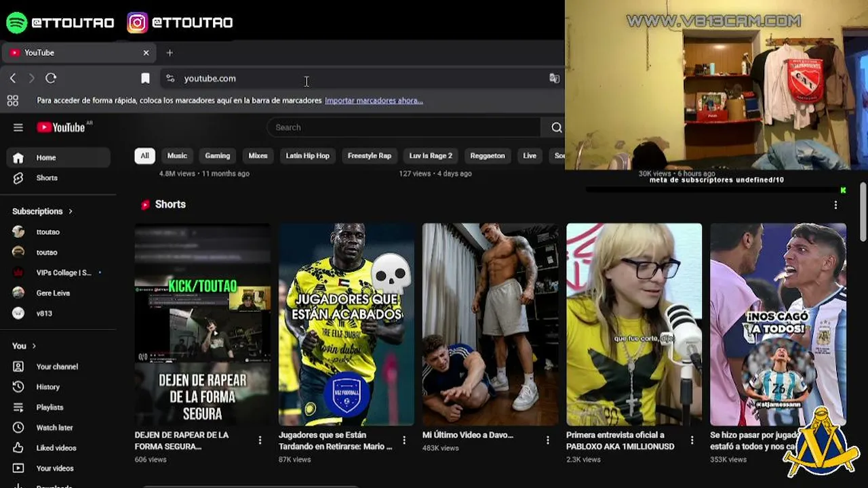Open the apps grid icon in bookmarks bar
This screenshot has height=488, width=868.
click(12, 101)
